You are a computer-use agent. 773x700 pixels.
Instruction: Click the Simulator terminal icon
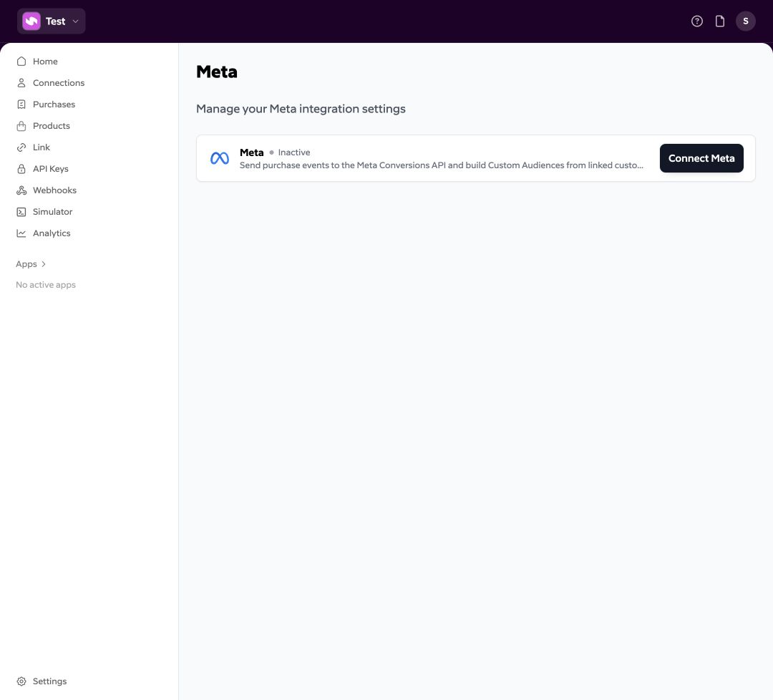(21, 211)
